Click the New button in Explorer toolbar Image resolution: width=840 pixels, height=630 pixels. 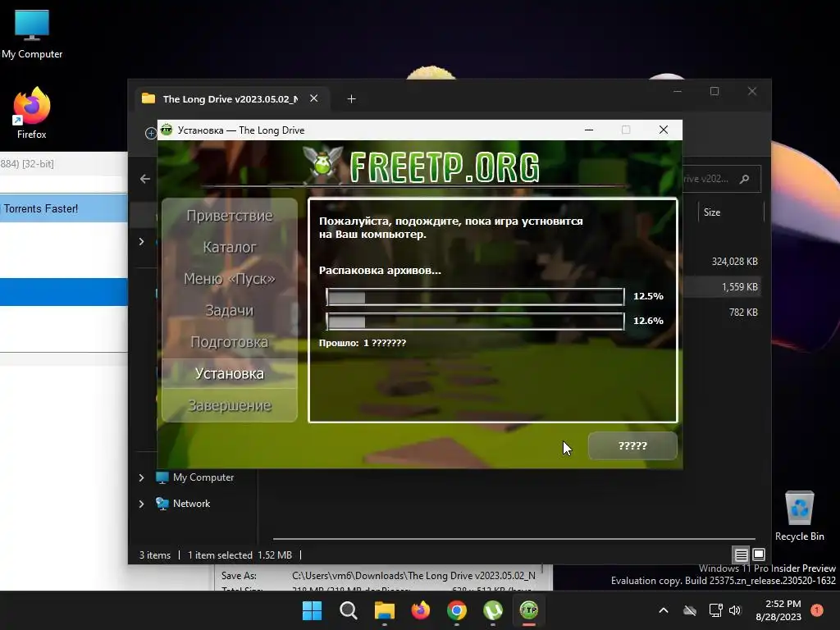(151, 133)
